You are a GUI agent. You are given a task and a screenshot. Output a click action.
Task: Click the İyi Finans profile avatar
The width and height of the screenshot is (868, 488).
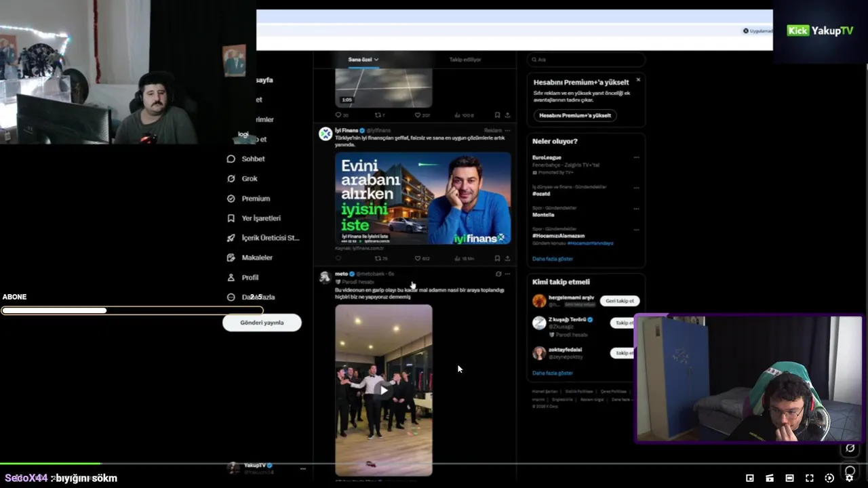[325, 134]
